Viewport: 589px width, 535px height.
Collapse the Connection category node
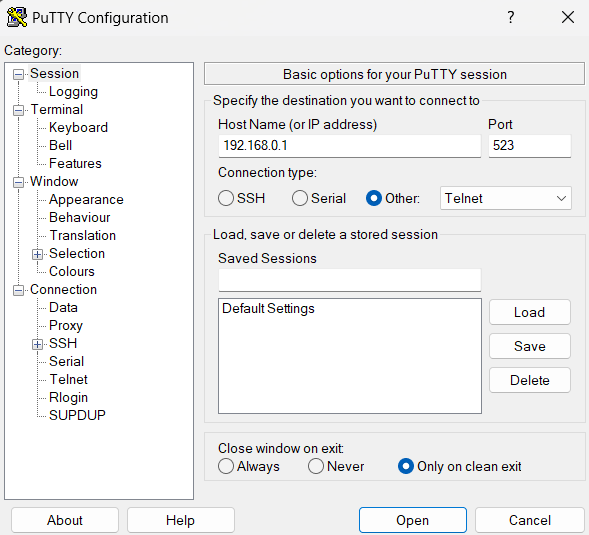tap(18, 290)
